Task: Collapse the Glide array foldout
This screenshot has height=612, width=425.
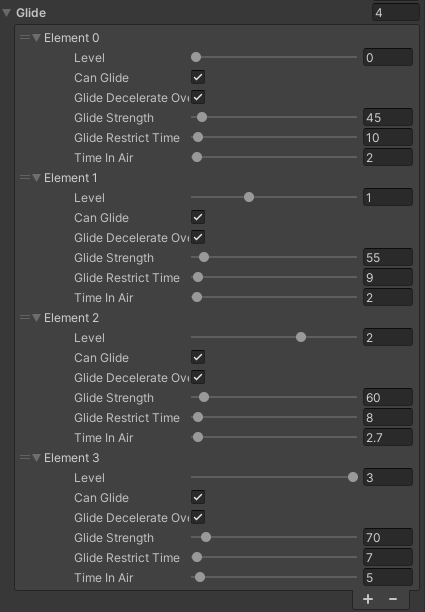Action: 6,13
